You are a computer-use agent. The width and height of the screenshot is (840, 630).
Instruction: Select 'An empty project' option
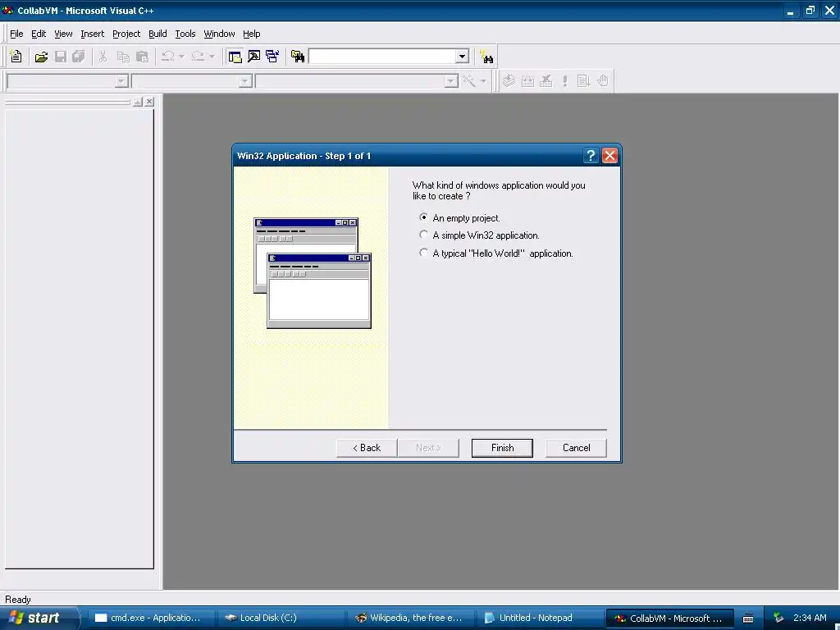click(x=461, y=218)
